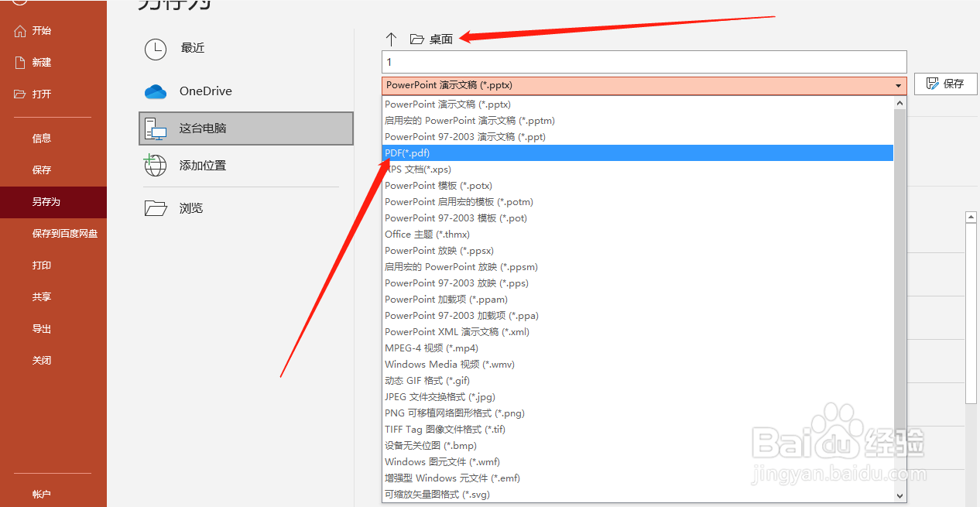Select Windows Media 视频 (*.wmv)
This screenshot has width=980, height=507.
[638, 365]
